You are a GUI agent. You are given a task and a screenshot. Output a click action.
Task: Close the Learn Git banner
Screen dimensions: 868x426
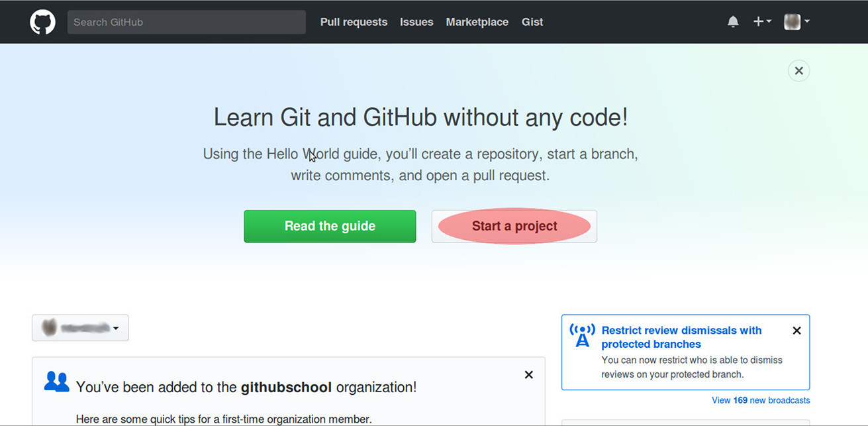pyautogui.click(x=798, y=70)
